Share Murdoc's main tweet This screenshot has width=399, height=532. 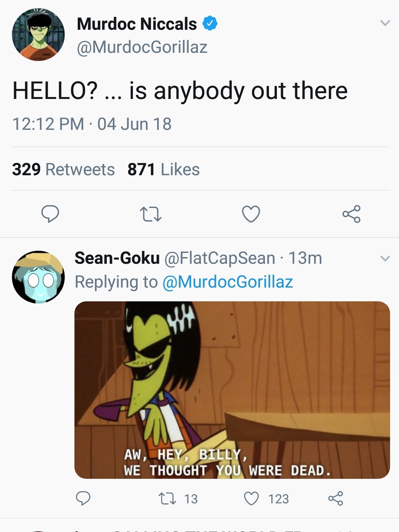pyautogui.click(x=351, y=214)
